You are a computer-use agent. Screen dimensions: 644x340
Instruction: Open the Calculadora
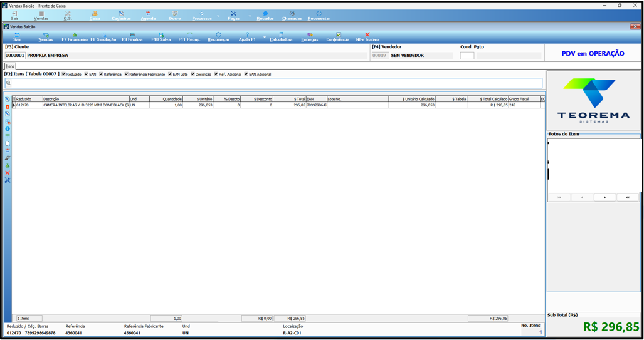pos(281,38)
